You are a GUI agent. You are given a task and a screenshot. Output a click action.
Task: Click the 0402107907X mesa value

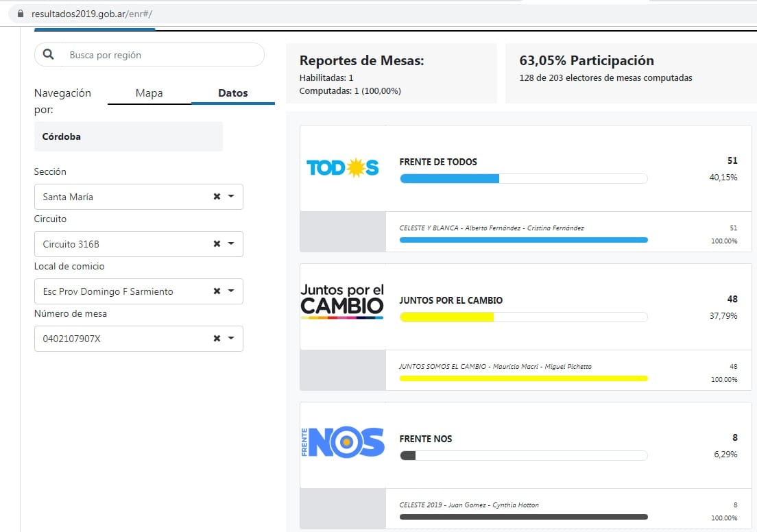pos(71,339)
